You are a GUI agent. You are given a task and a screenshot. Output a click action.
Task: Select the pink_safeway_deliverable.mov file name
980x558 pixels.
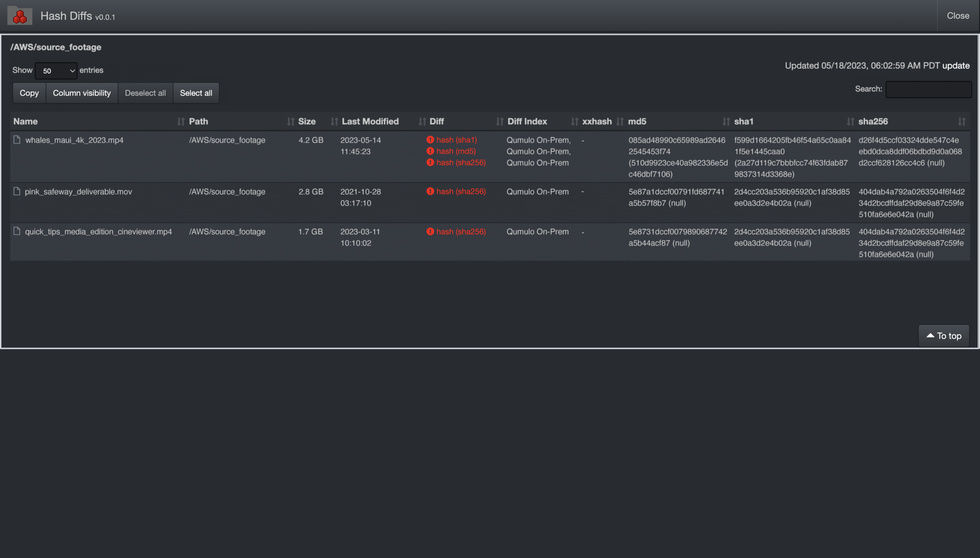(78, 192)
